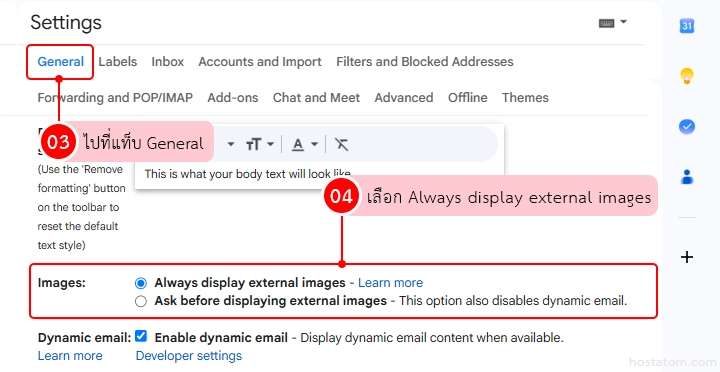Image resolution: width=720 pixels, height=372 pixels.
Task: Click the Images: setting label
Action: coord(62,283)
